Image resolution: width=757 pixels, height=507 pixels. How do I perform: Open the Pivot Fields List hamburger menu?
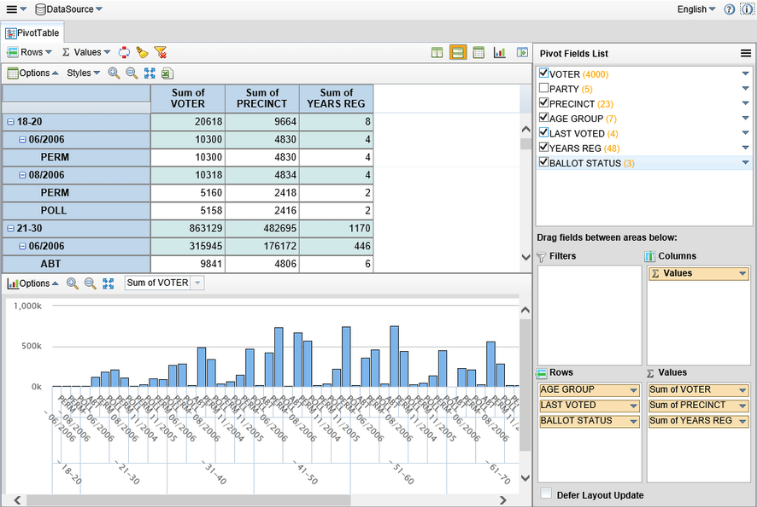(745, 53)
